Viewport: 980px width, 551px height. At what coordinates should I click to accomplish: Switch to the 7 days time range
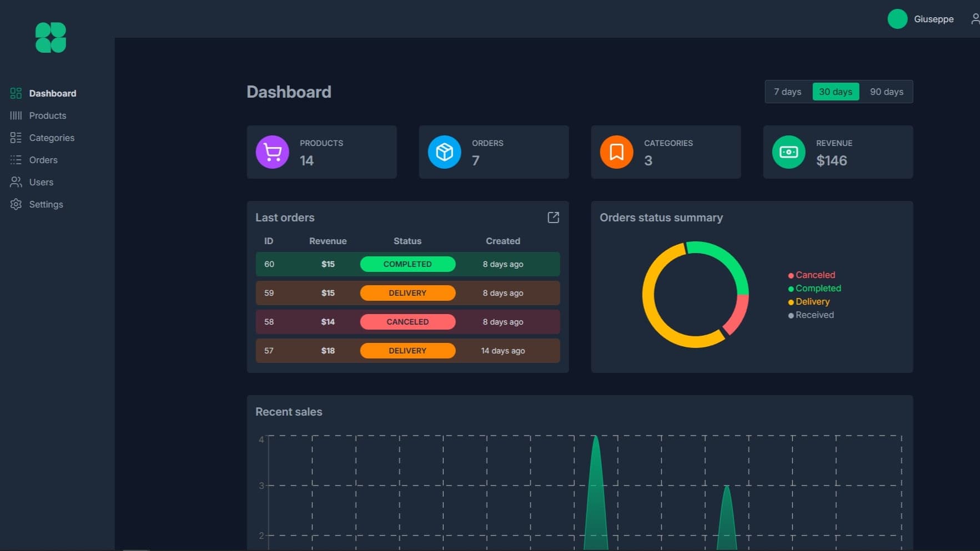(787, 92)
